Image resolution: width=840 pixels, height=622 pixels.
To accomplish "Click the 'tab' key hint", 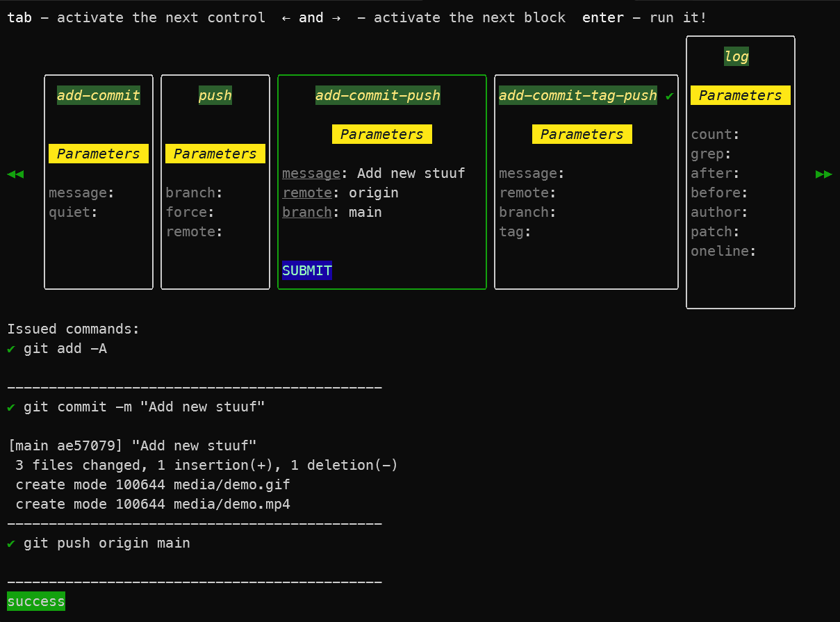I will (19, 17).
